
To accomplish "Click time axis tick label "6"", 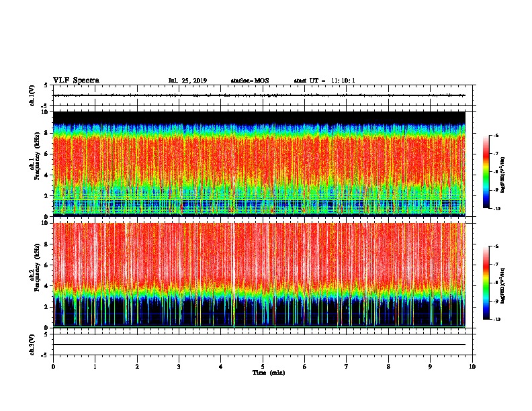I will [x=305, y=367].
